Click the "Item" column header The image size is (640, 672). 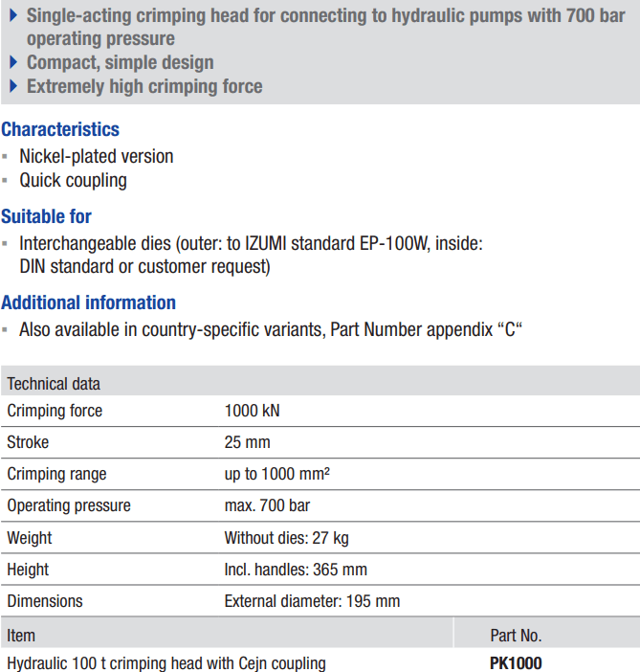click(x=21, y=635)
